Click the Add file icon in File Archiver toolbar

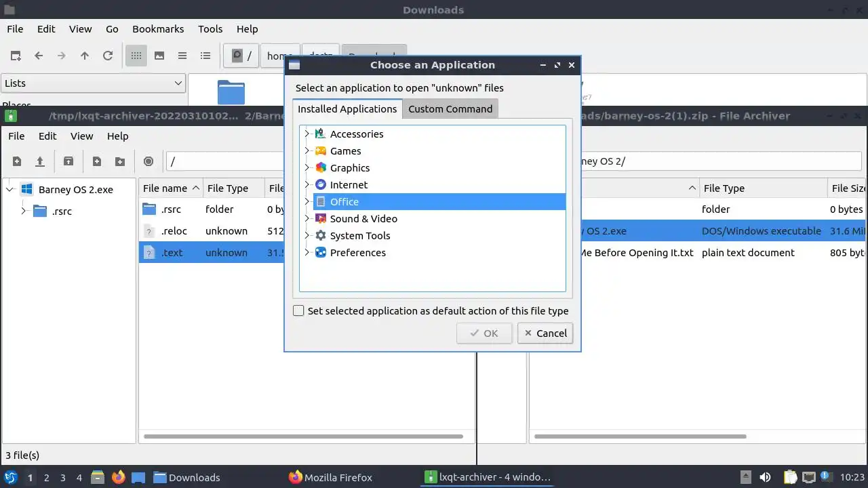tap(97, 161)
